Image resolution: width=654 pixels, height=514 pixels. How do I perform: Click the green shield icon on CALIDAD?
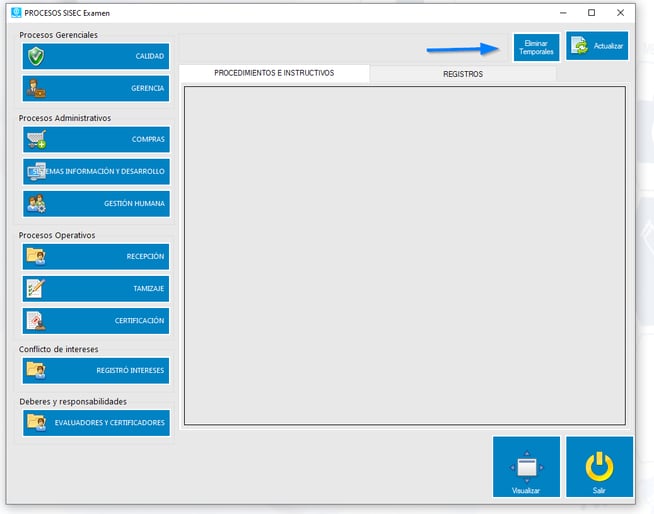point(37,57)
